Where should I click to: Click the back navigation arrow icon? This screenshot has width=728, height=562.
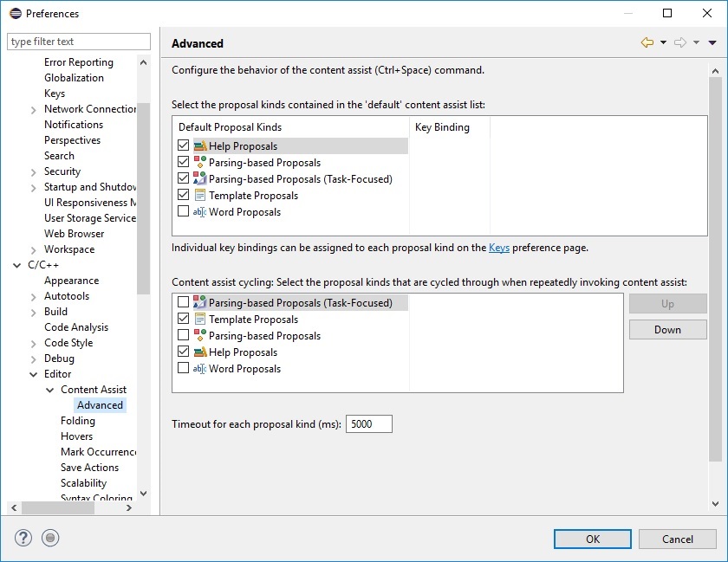pyautogui.click(x=647, y=42)
